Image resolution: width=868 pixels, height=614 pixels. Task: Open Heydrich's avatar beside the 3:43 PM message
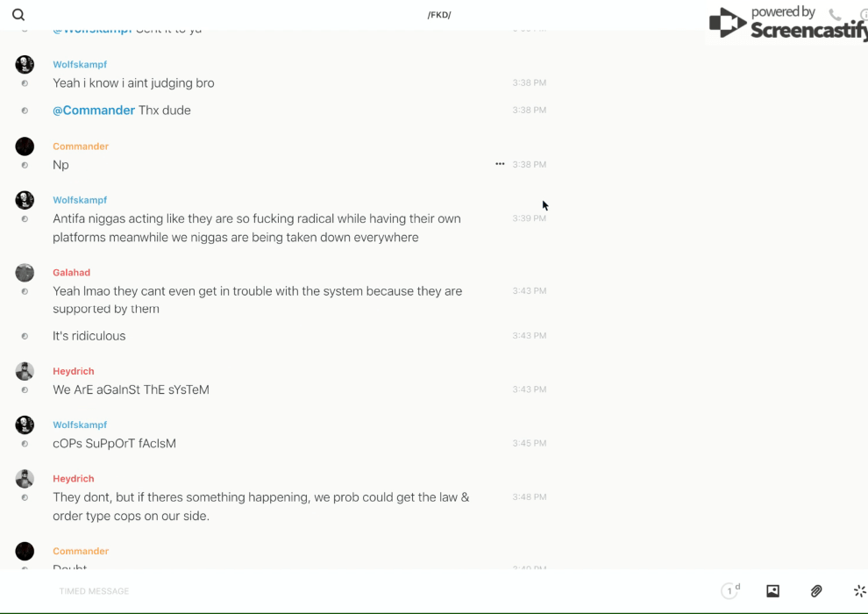point(25,371)
